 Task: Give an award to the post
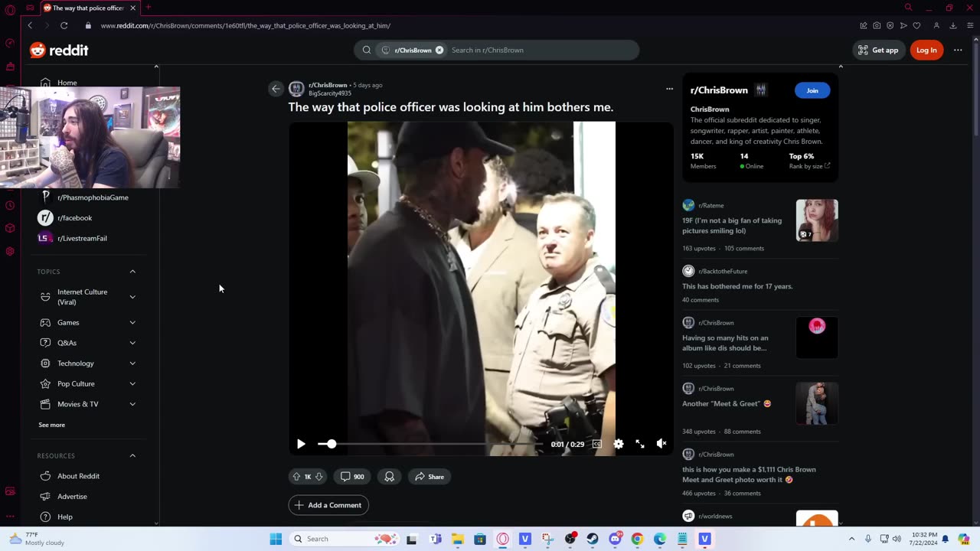point(389,477)
